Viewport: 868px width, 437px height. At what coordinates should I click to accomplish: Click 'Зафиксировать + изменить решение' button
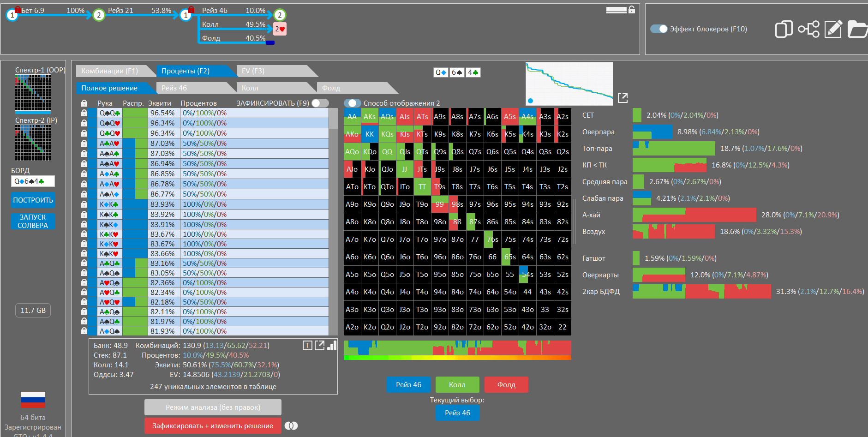click(x=213, y=426)
